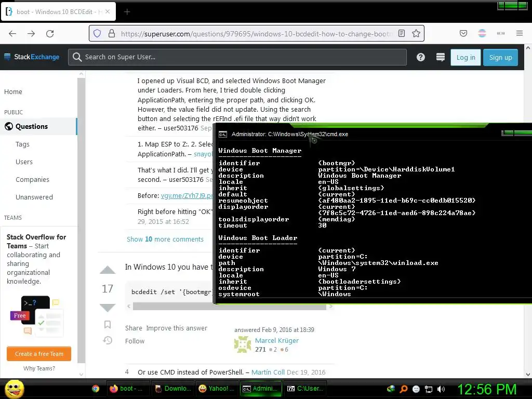
Task: Click the volume speaker tray icon
Action: (x=441, y=389)
